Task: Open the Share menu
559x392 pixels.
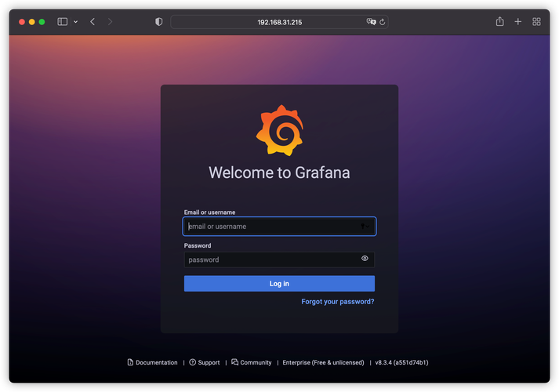Action: tap(499, 22)
